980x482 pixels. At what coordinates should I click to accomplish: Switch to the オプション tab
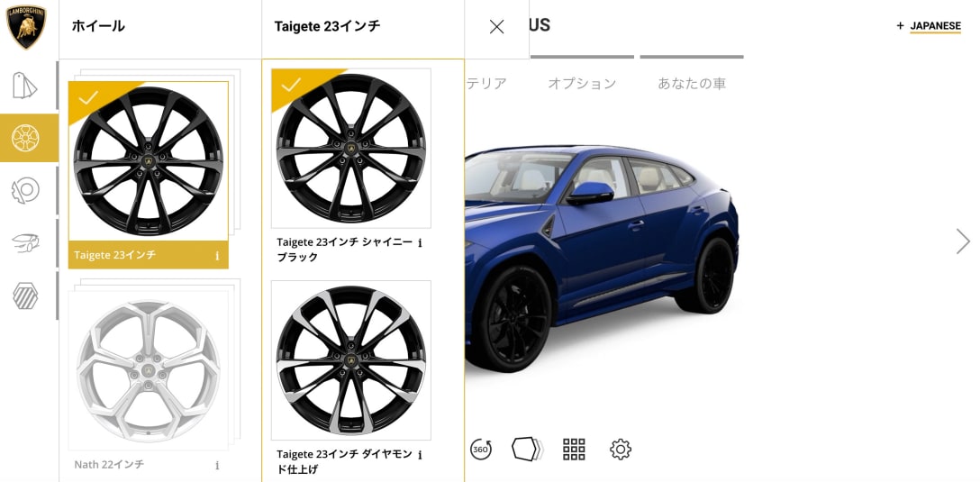point(582,84)
